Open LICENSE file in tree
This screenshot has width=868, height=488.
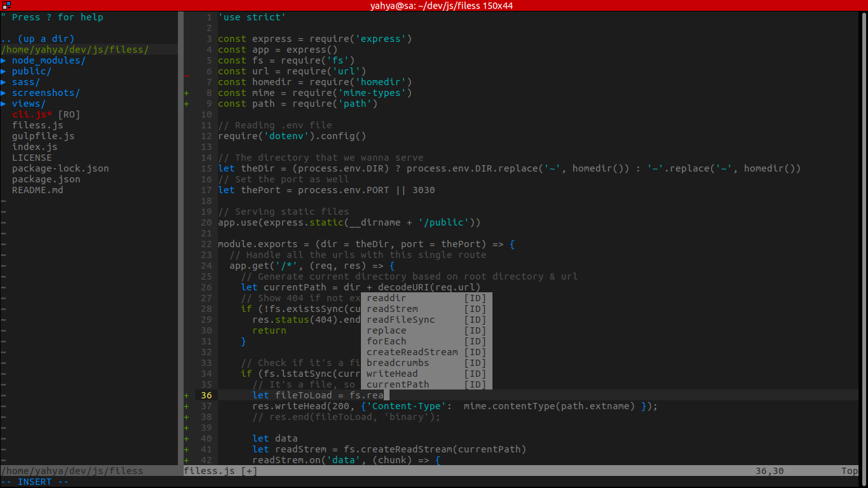click(32, 158)
